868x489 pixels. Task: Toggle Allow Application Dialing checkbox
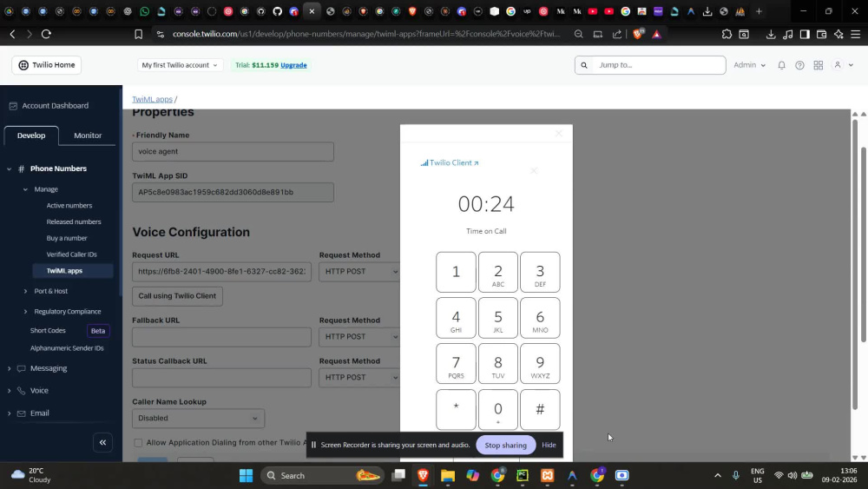coord(138,443)
